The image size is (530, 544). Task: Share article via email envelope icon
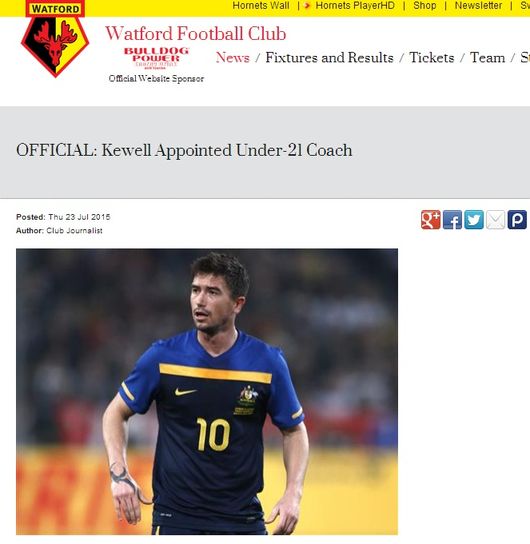pos(495,220)
